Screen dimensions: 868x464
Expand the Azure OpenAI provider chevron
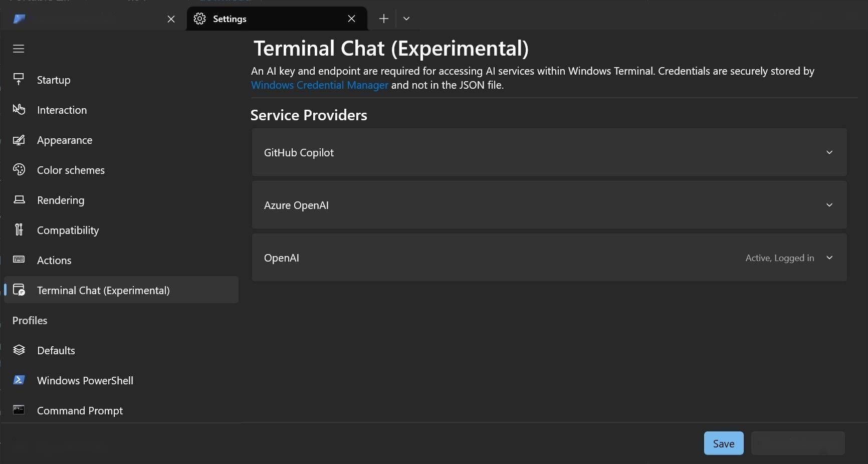click(829, 205)
